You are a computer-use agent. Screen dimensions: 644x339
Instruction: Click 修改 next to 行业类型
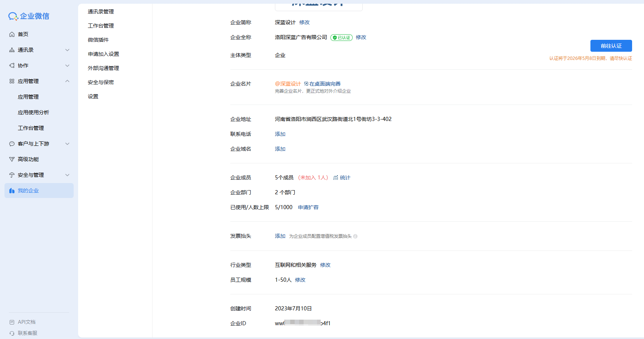pos(325,265)
